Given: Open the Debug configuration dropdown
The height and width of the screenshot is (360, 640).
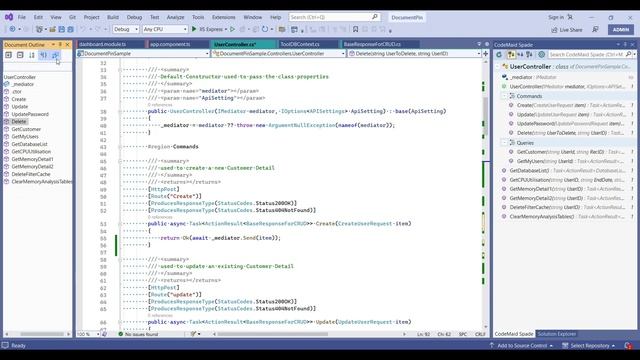Looking at the screenshot, I should click(x=126, y=29).
